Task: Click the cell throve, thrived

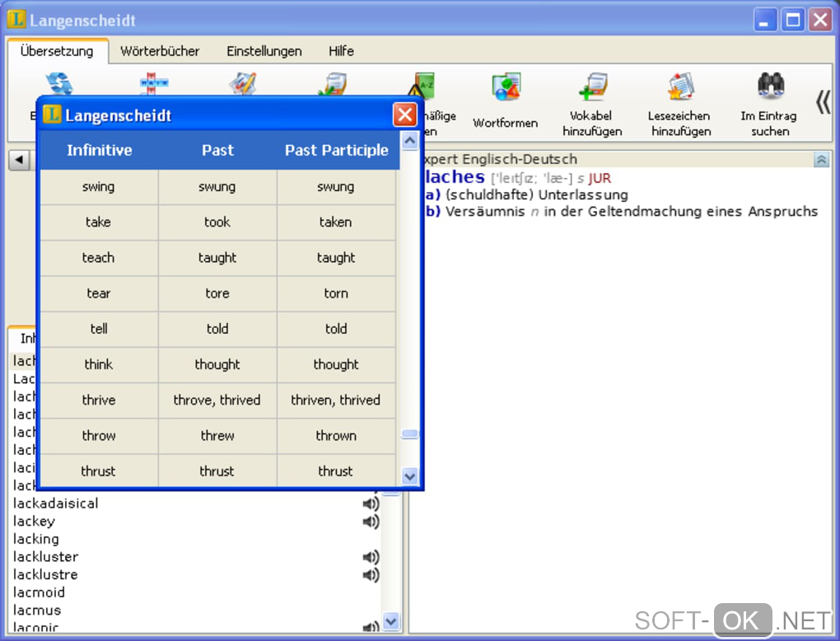Action: tap(217, 400)
